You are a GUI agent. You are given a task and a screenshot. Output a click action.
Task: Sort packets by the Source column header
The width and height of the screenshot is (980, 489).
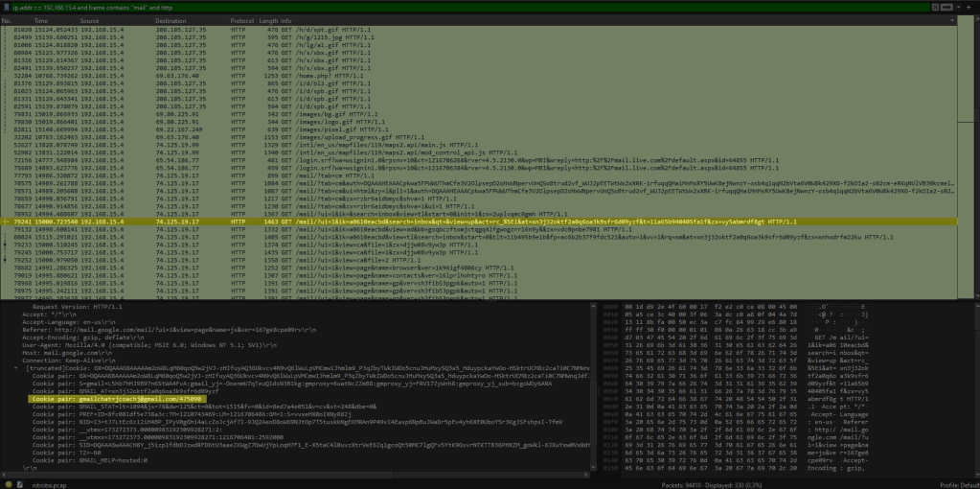[90, 20]
